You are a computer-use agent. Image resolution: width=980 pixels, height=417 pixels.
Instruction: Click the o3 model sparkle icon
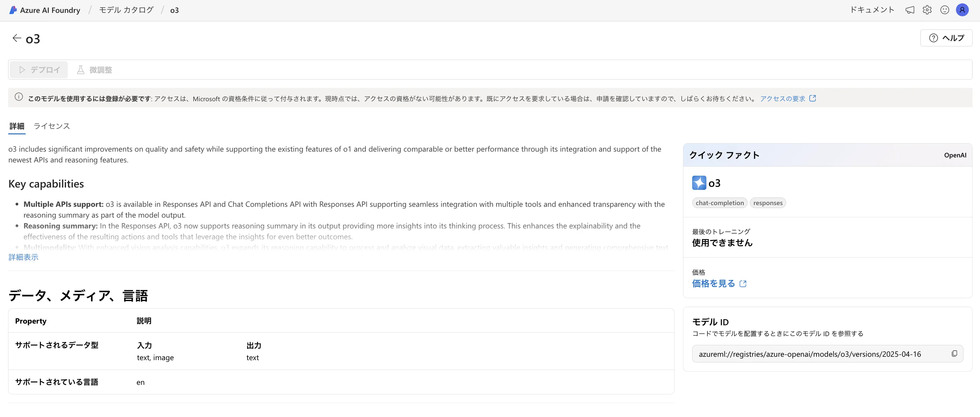699,183
